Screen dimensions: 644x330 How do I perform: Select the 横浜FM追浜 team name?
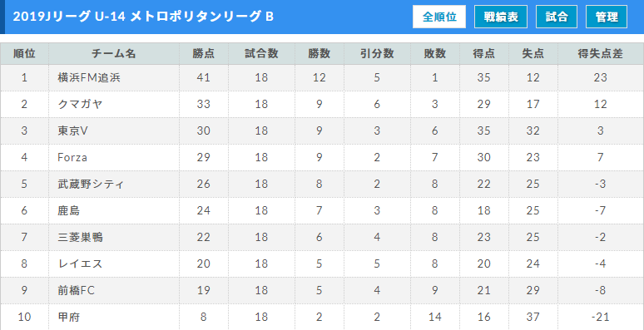tap(89, 77)
